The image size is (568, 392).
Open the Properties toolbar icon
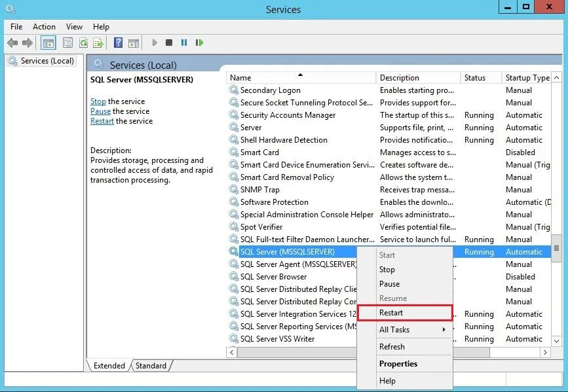pos(67,43)
